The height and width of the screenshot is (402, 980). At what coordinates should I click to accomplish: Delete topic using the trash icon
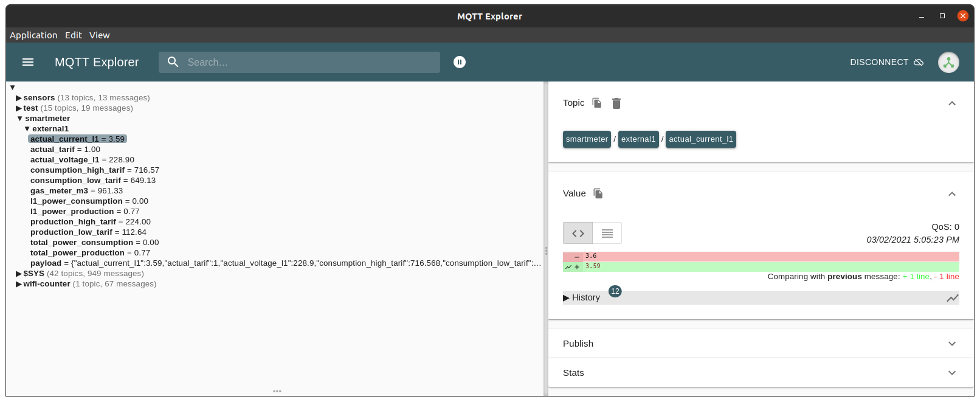coord(616,103)
